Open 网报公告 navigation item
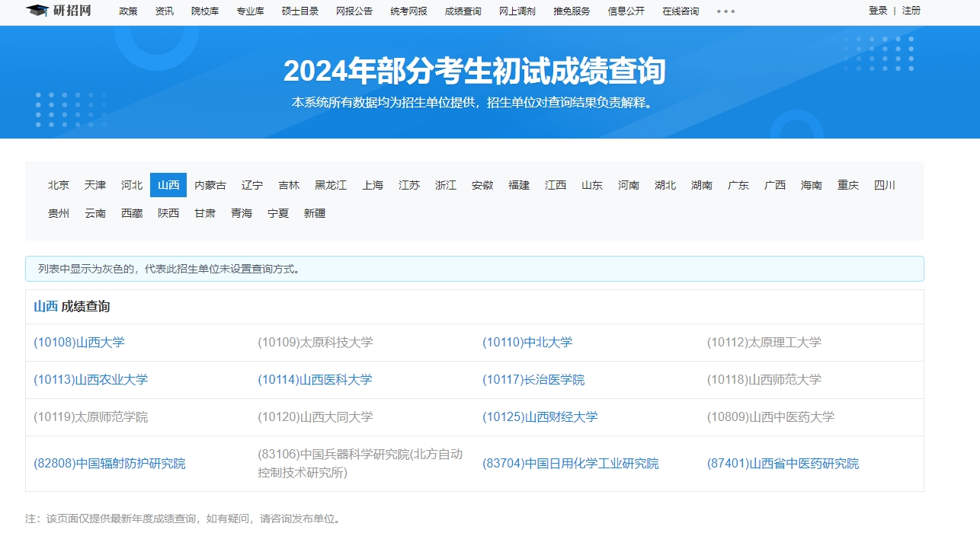 (354, 11)
